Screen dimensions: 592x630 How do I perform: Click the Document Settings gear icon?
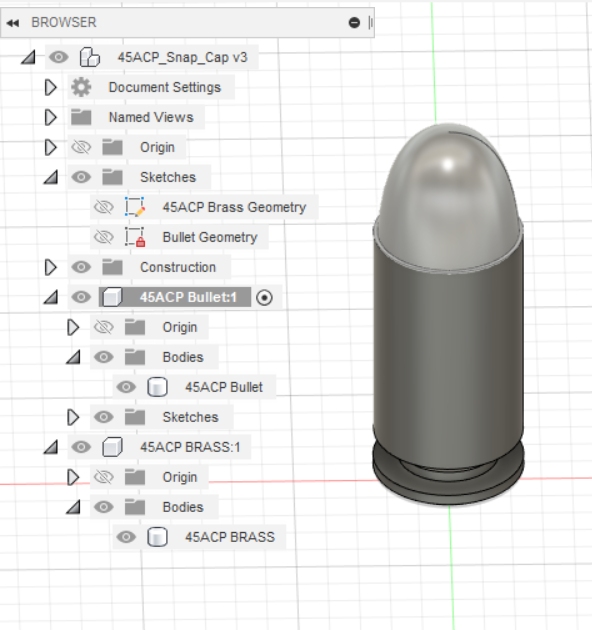click(81, 87)
